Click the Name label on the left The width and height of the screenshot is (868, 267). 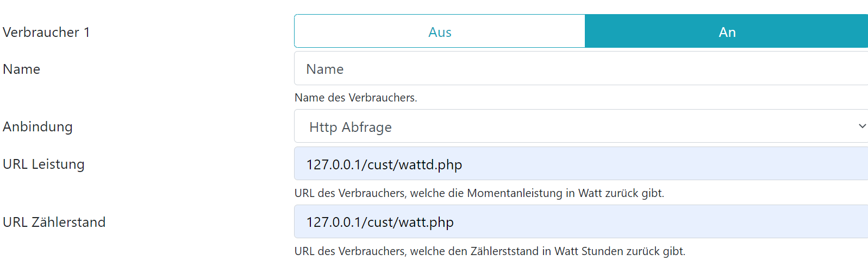pyautogui.click(x=22, y=69)
